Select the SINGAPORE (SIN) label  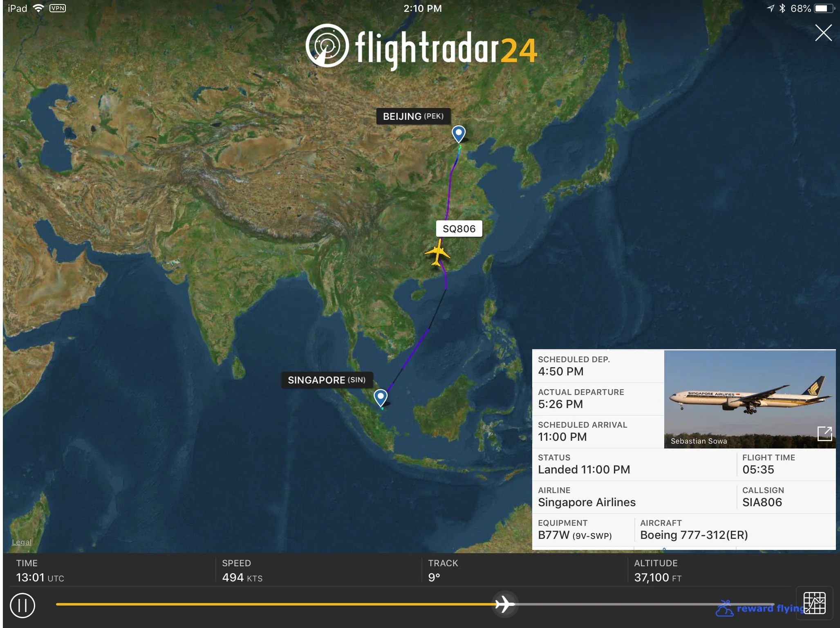[327, 380]
